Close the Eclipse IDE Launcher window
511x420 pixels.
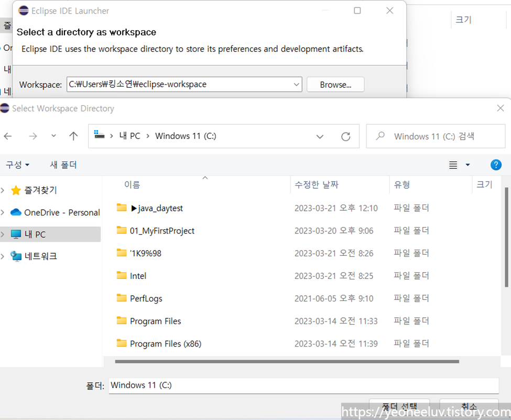point(389,10)
